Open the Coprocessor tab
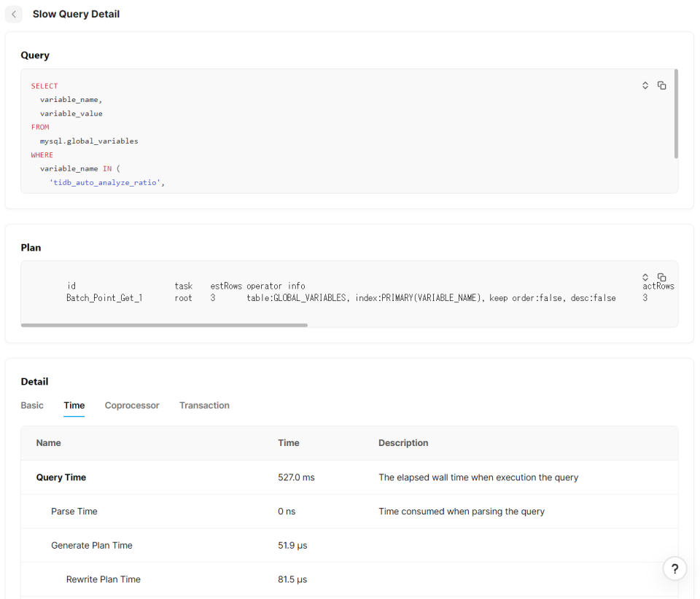Image resolution: width=700 pixels, height=599 pixels. click(132, 405)
